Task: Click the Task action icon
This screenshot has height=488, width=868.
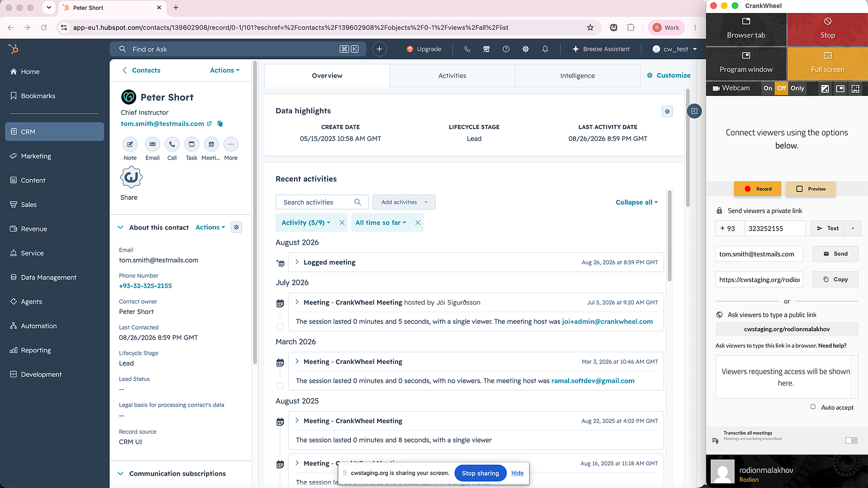Action: coord(192,144)
